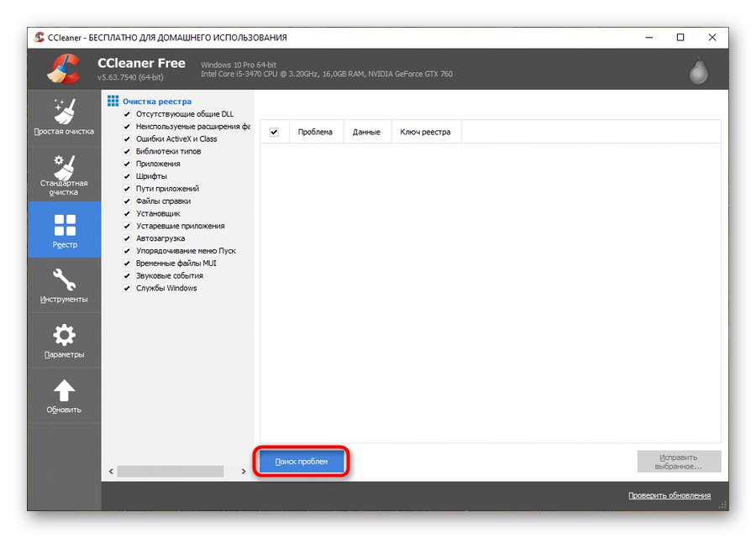Open the Проверить обновления link
Image resolution: width=756 pixels, height=538 pixels.
[668, 495]
